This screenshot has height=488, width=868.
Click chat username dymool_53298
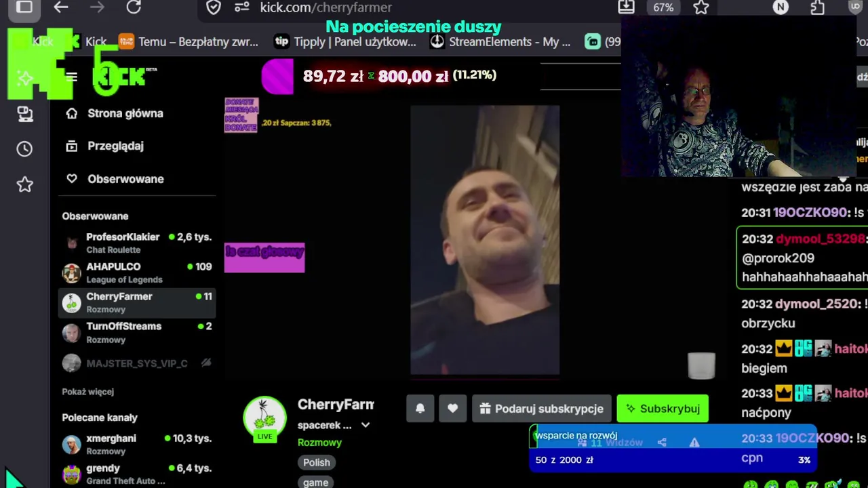click(x=821, y=239)
